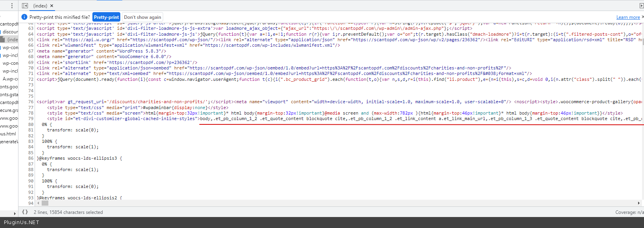Dismiss the pretty-print infobar
The height and width of the screenshot is (228, 644).
pyautogui.click(x=642, y=17)
